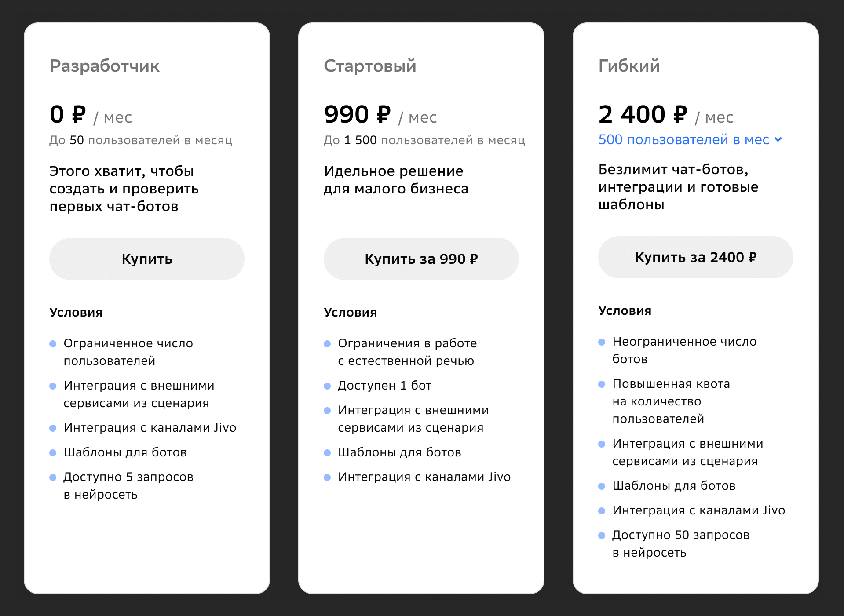Click bullet beside Ограниченное число пользователей
The width and height of the screenshot is (844, 616).
(53, 344)
